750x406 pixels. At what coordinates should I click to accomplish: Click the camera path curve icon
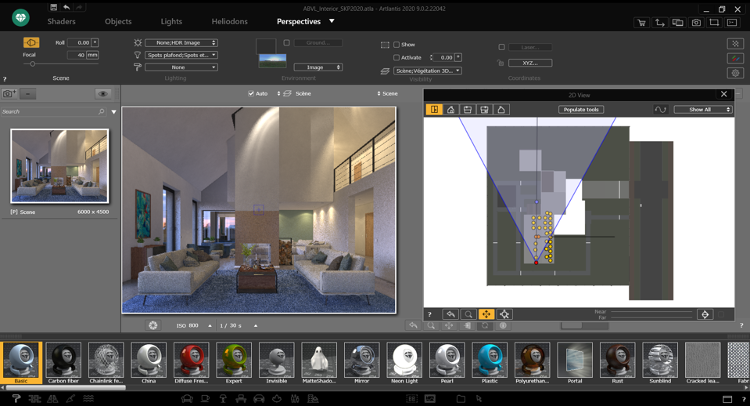click(660, 109)
